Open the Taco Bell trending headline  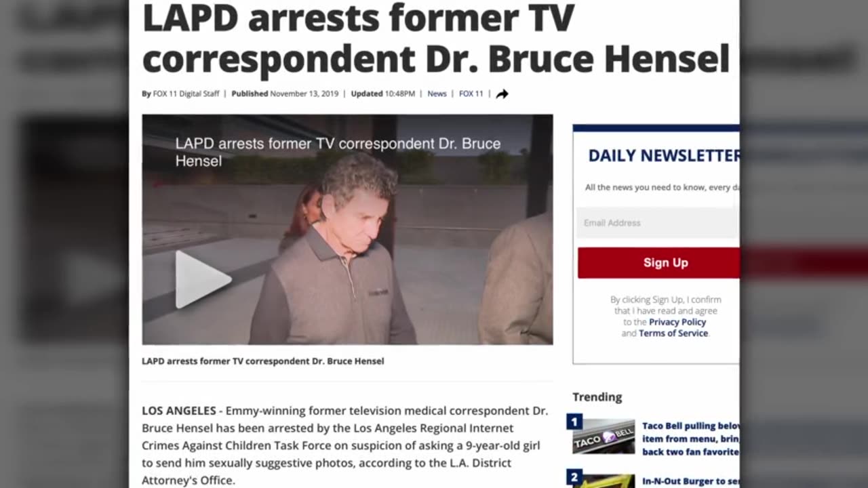click(x=691, y=439)
